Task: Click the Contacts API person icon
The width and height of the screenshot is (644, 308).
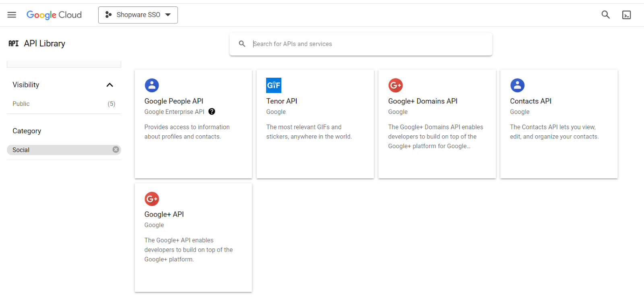Action: (518, 85)
